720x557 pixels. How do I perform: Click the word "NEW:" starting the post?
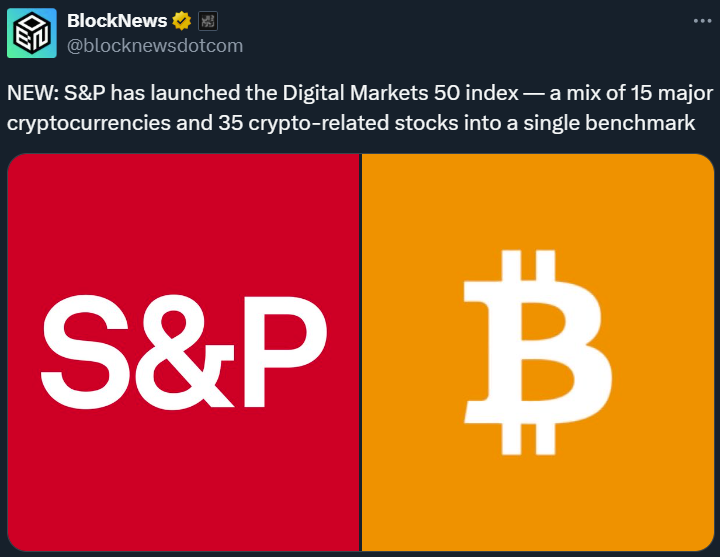point(33,94)
